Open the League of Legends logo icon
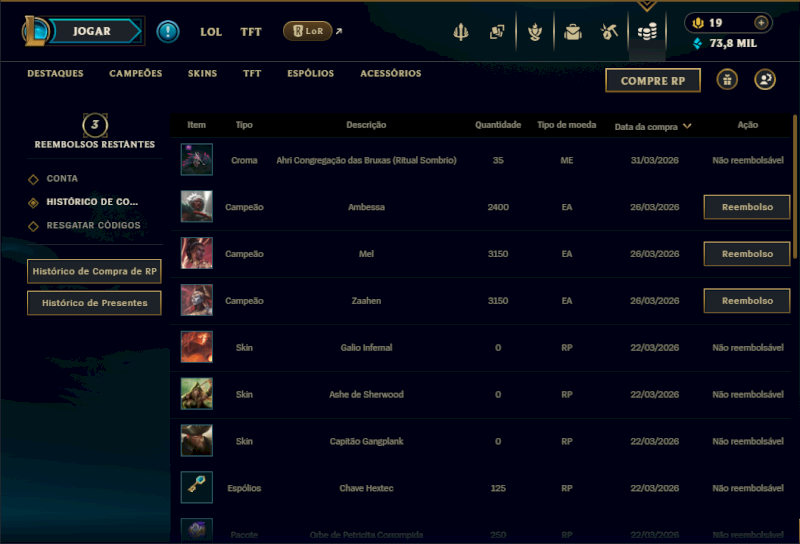 (35, 31)
